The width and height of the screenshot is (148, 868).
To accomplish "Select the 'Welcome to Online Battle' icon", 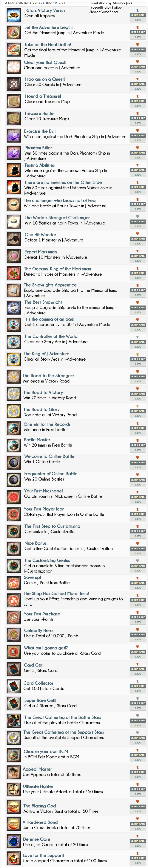I will pos(14,462).
